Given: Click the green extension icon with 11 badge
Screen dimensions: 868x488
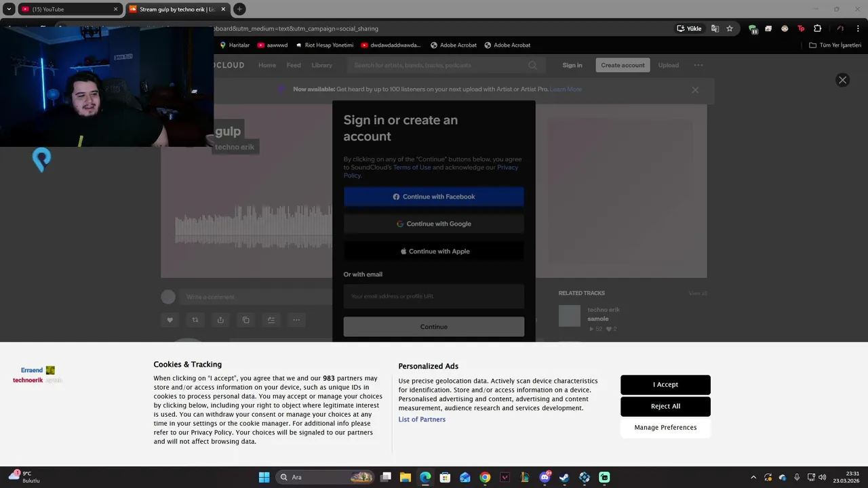Looking at the screenshot, I should pos(753,29).
